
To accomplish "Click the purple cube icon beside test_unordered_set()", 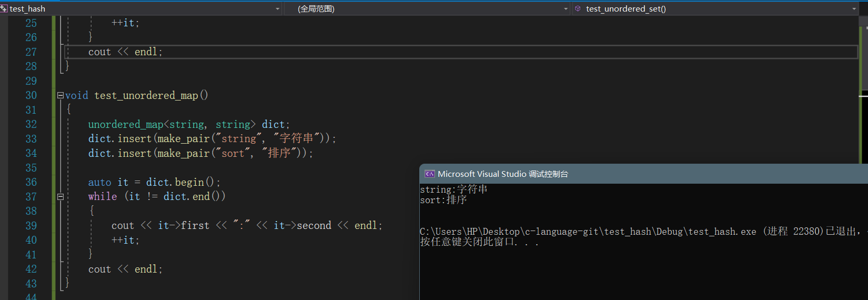I will pyautogui.click(x=578, y=8).
